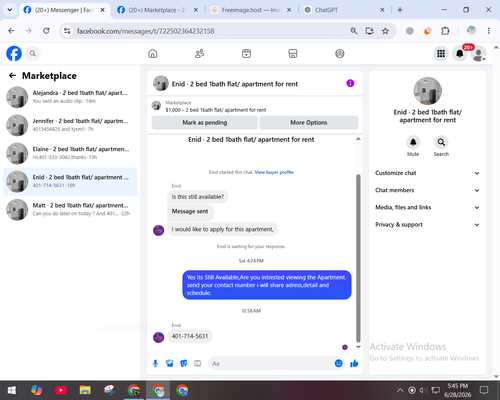
Task: Attach a photo using the image icon
Action: coord(170,363)
